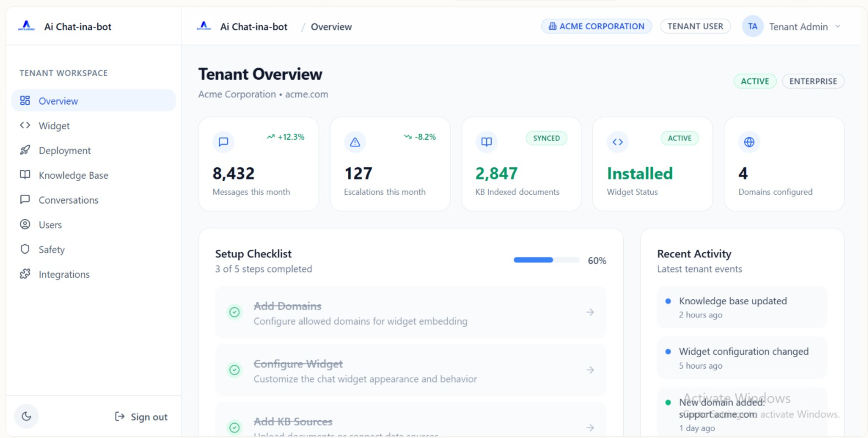Viewport: 868px width, 438px height.
Task: Click the Integrations puzzle icon
Action: click(x=25, y=274)
